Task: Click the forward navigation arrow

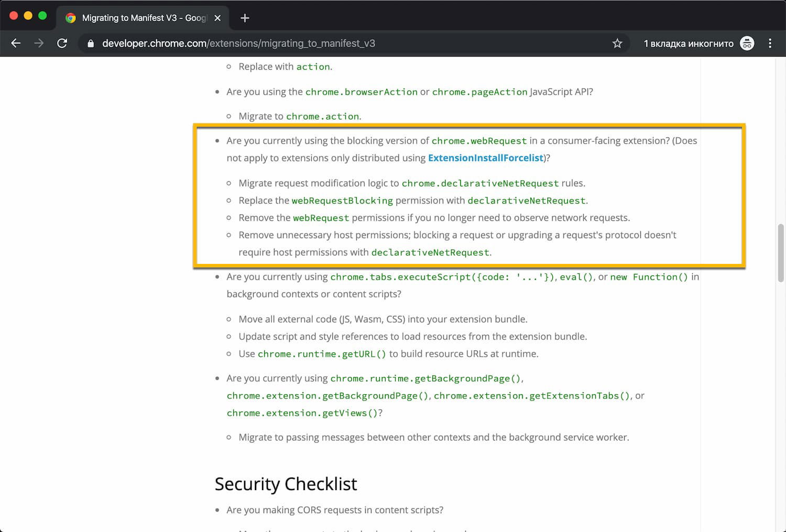Action: pyautogui.click(x=39, y=43)
